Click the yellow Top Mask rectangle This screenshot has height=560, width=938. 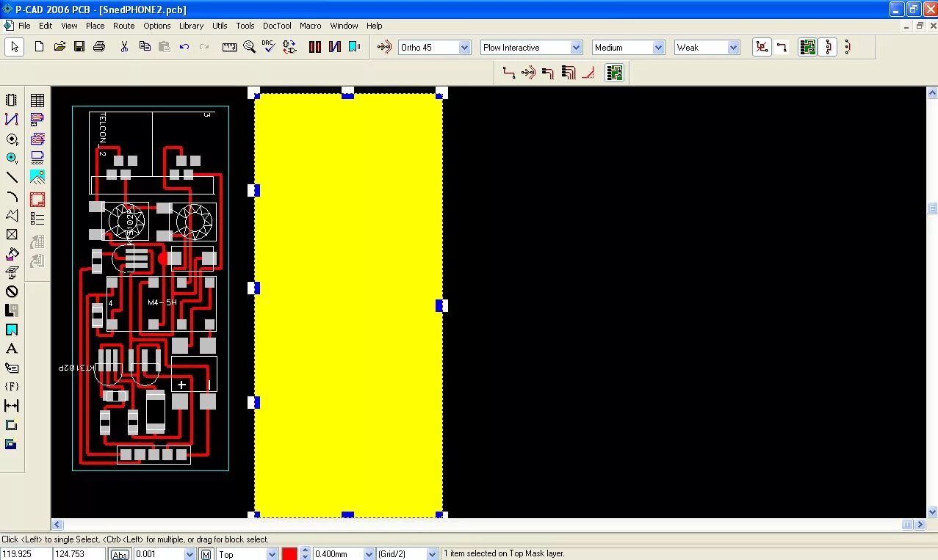click(348, 305)
